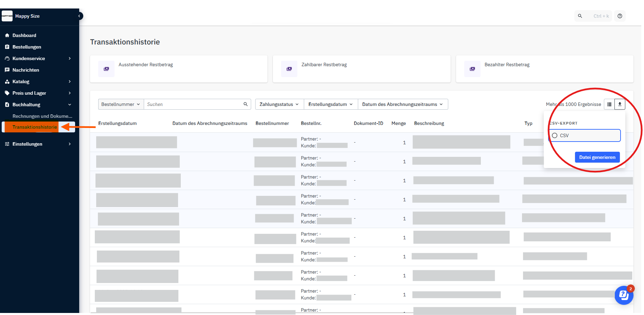This screenshot has height=315, width=644.
Task: Click the Ausstehender Restbetrag money icon
Action: [x=106, y=69]
